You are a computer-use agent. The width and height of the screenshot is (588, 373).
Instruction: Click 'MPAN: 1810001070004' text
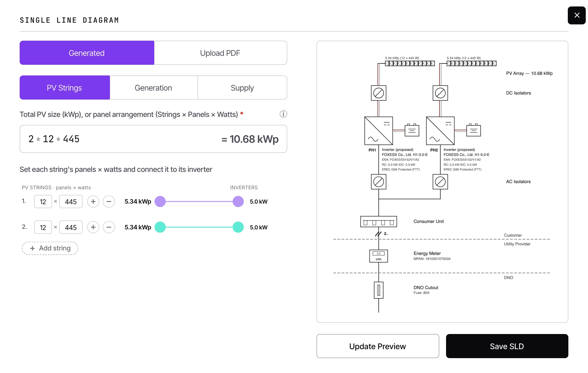point(432,259)
